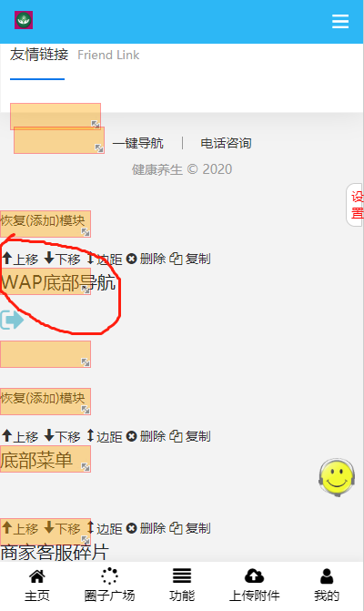Open the 一键导航 link

(x=137, y=143)
